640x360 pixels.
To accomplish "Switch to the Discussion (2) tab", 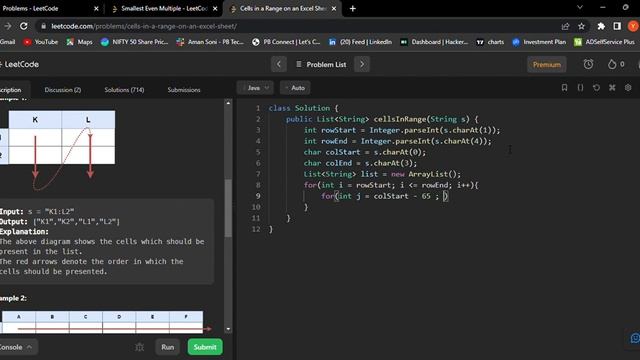I will click(63, 90).
